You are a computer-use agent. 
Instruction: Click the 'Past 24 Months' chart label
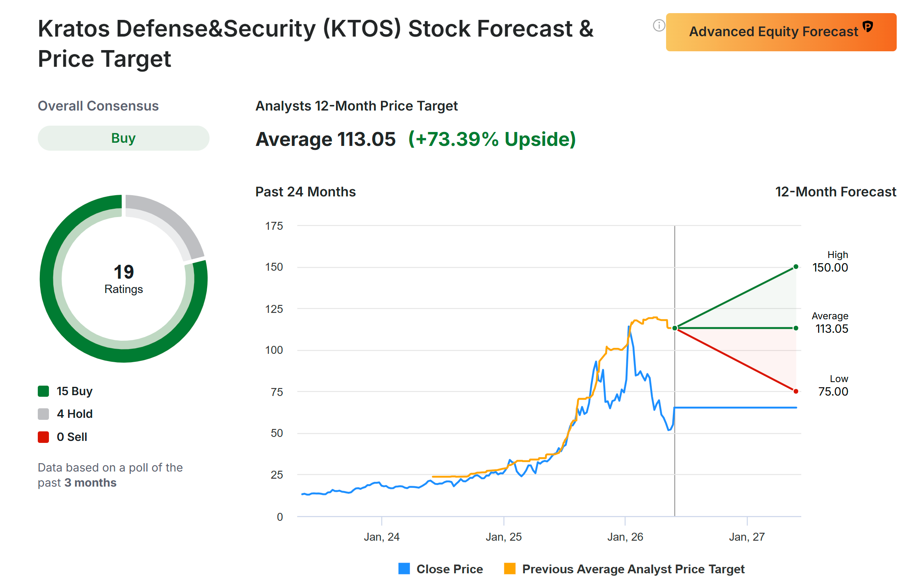(305, 192)
